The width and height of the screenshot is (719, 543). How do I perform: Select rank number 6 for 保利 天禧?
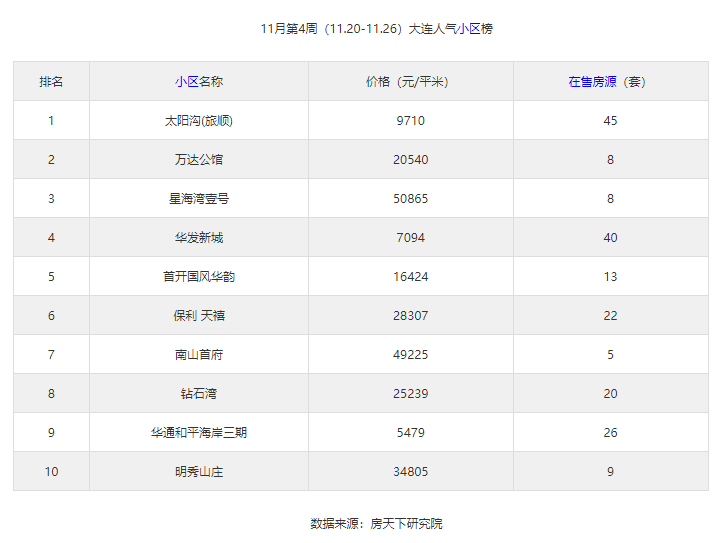tap(51, 316)
